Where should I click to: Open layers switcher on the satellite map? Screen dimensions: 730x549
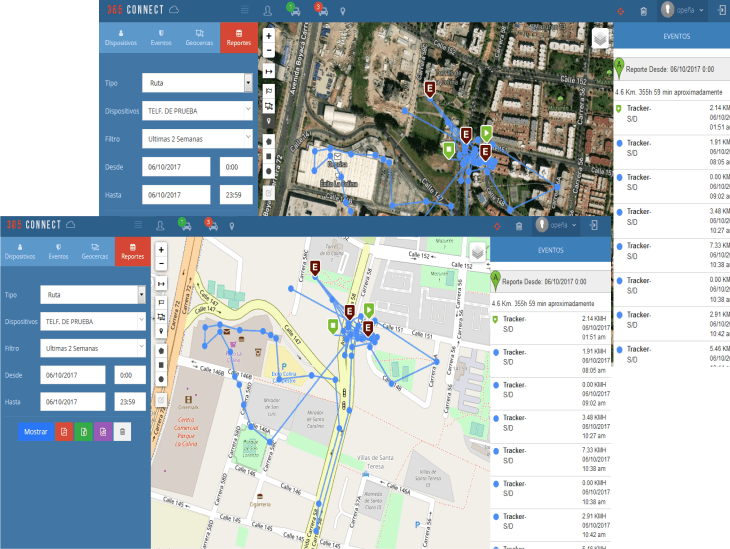[x=600, y=38]
